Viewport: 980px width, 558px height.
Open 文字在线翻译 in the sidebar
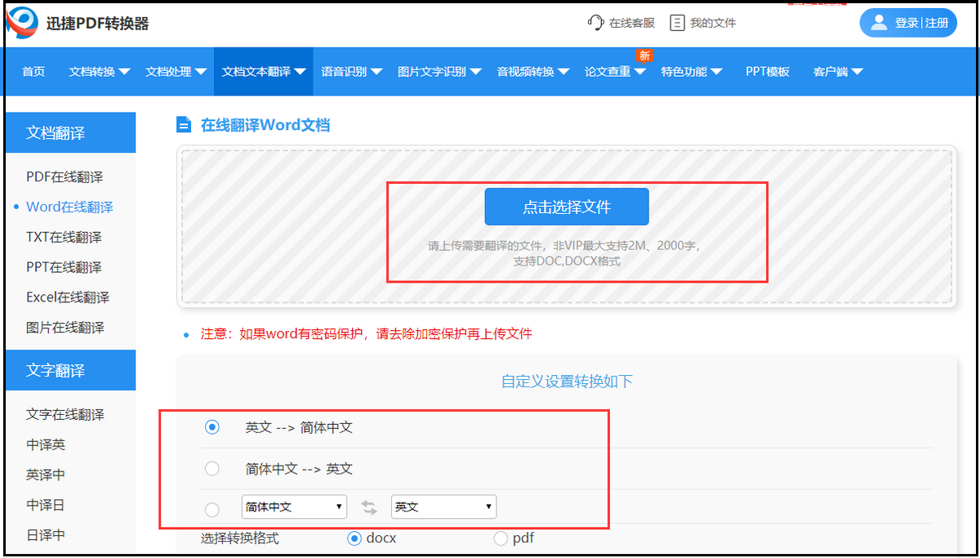click(x=65, y=415)
